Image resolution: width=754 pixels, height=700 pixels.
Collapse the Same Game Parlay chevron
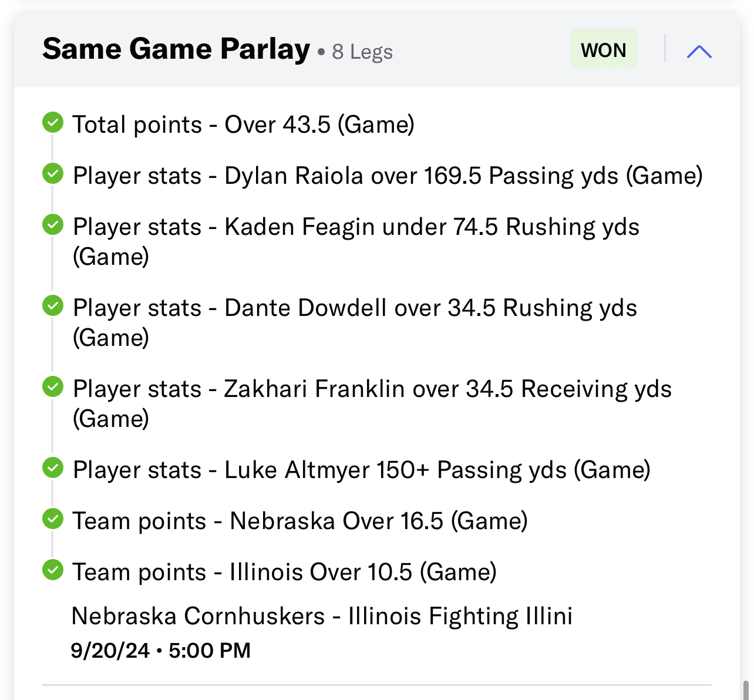pos(699,51)
